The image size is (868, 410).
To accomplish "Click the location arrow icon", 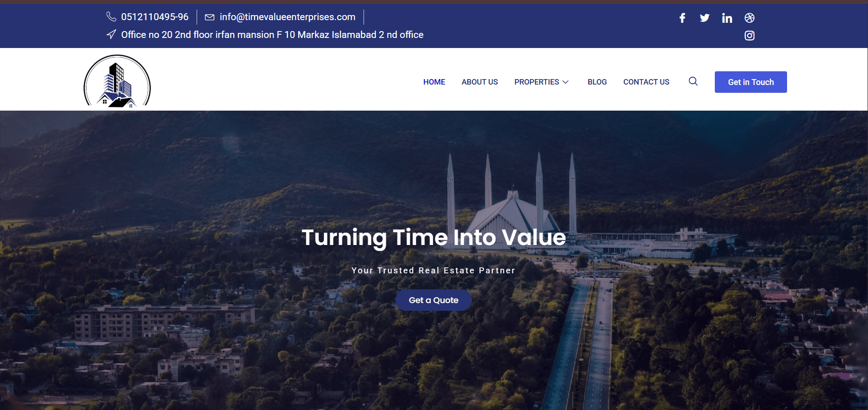I will pyautogui.click(x=111, y=34).
